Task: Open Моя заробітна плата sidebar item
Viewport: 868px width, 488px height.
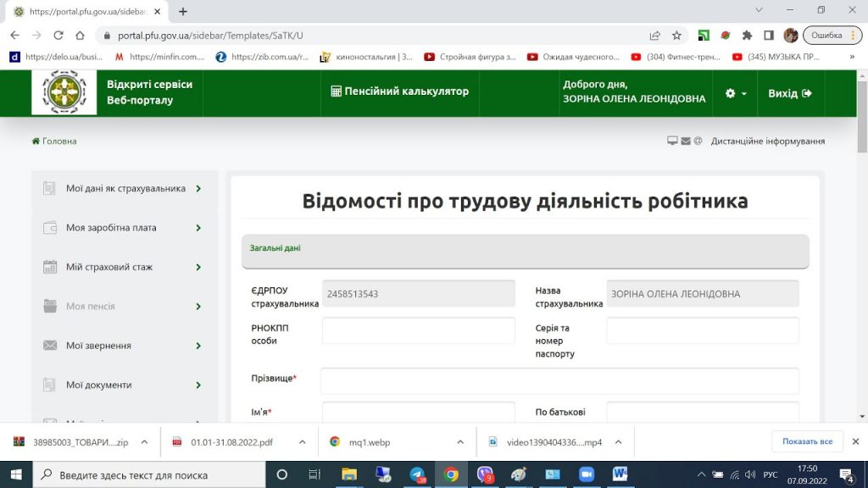Action: point(111,228)
